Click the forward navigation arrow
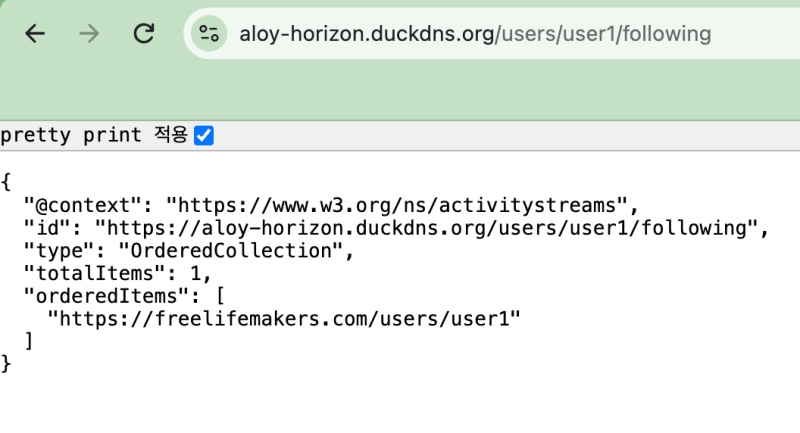The height and width of the screenshot is (433, 800). pyautogui.click(x=89, y=34)
